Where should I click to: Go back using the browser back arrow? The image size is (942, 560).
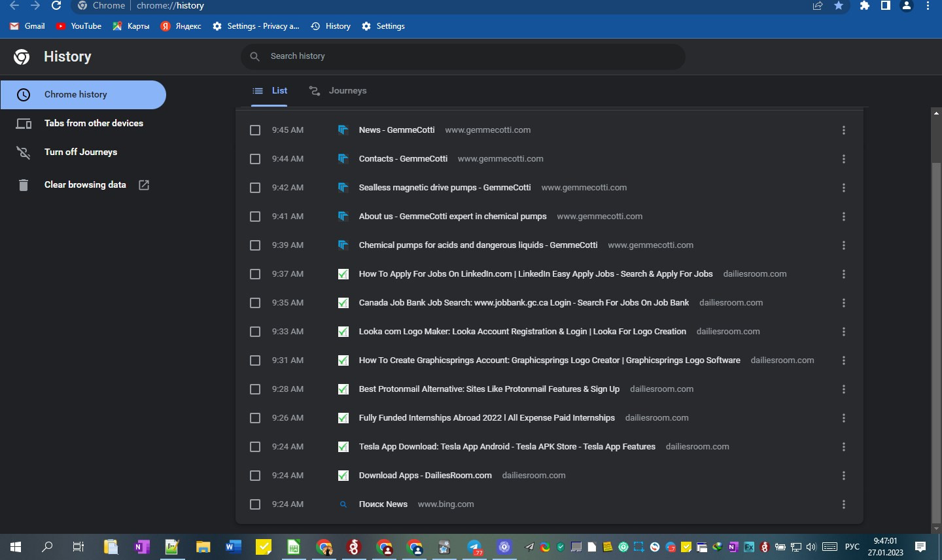pos(14,6)
